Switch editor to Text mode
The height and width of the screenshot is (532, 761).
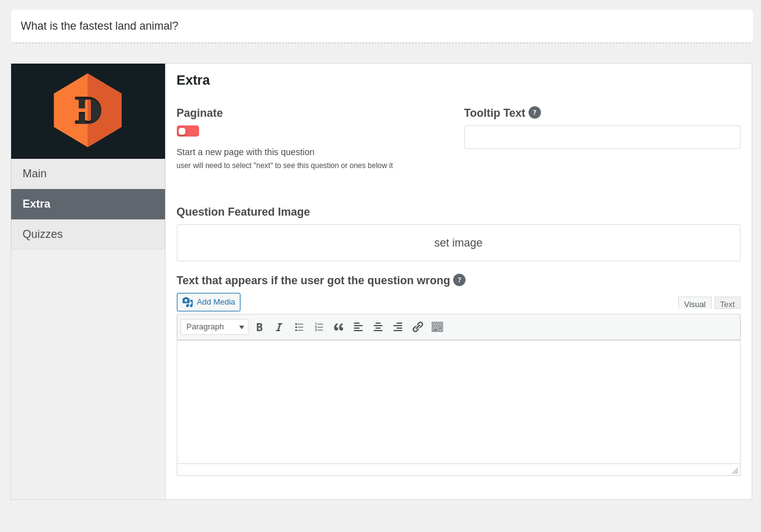[727, 304]
